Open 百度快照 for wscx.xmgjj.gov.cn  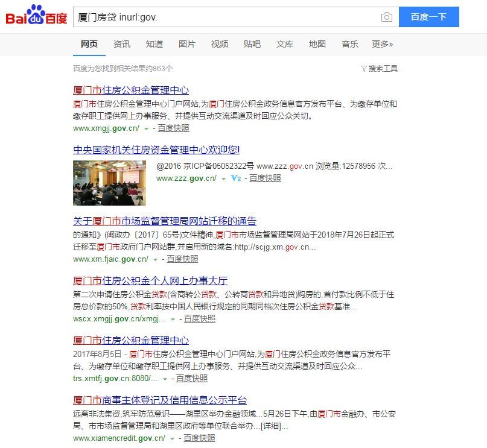(200, 318)
